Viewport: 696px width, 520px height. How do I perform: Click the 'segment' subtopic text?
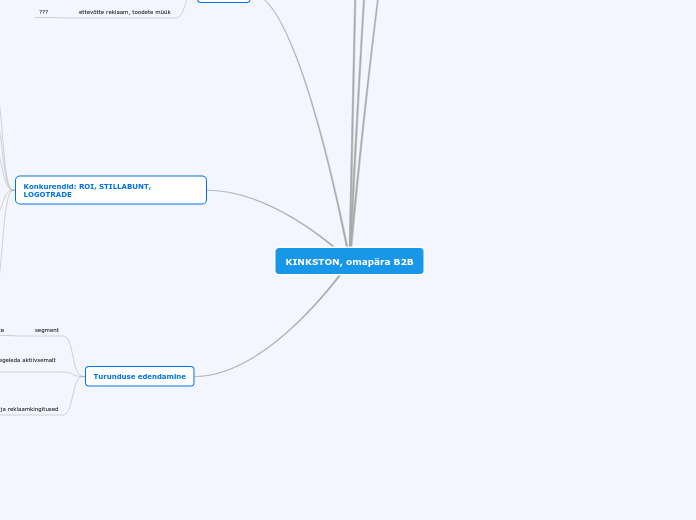47,330
